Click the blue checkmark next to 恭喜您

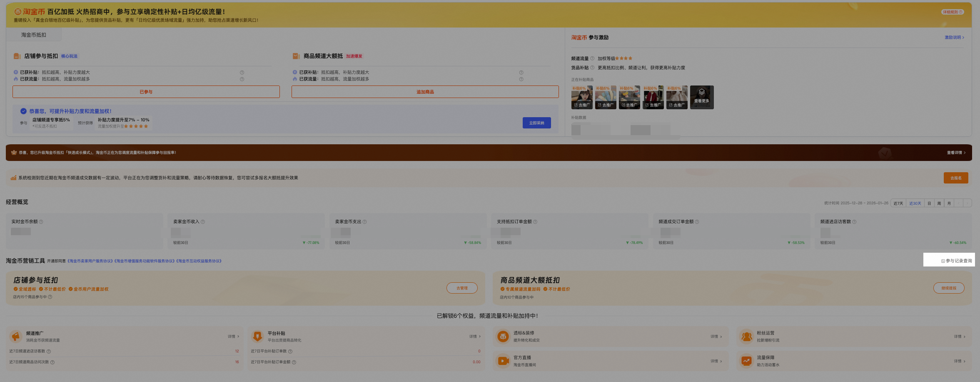pos(24,111)
